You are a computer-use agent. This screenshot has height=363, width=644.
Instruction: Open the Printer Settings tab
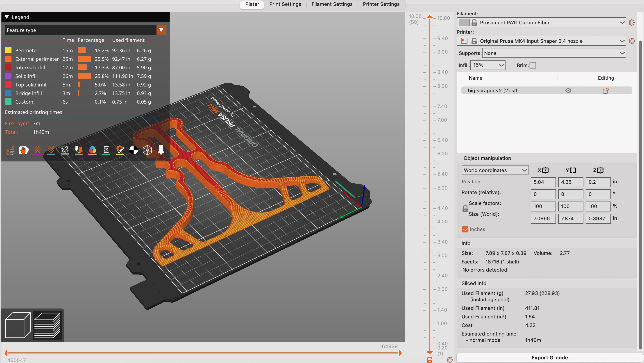(x=381, y=4)
